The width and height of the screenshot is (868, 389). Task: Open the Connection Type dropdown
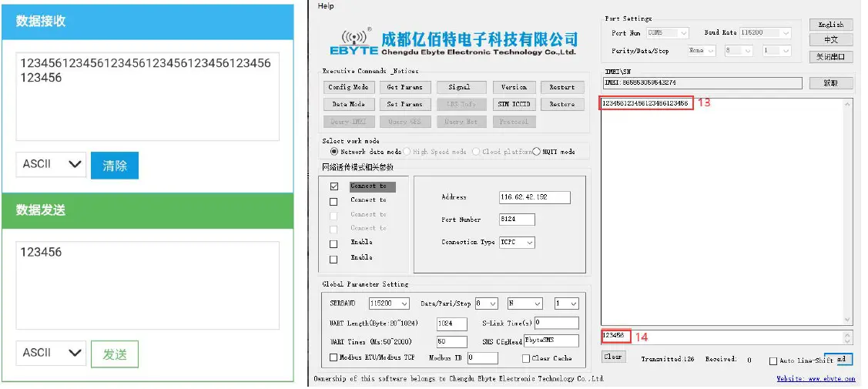click(517, 243)
